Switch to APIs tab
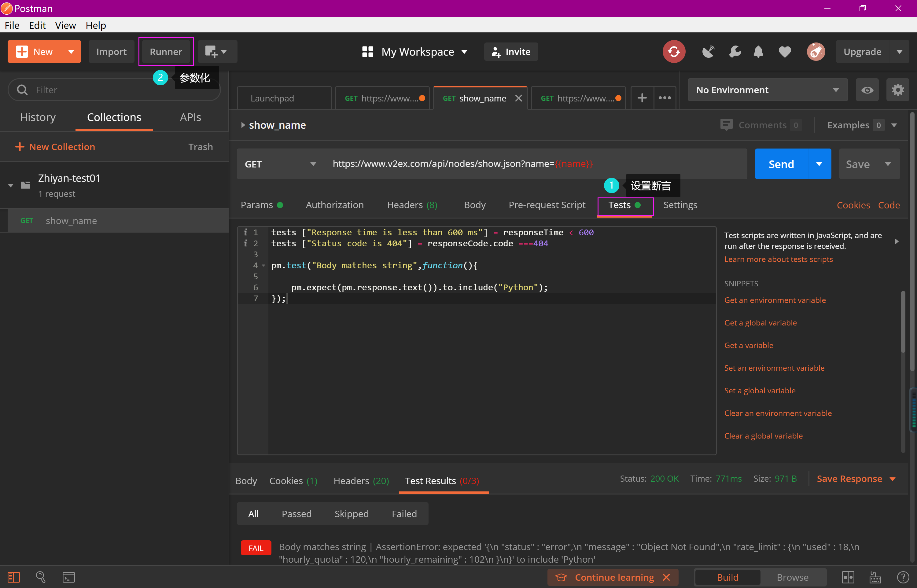 (190, 117)
